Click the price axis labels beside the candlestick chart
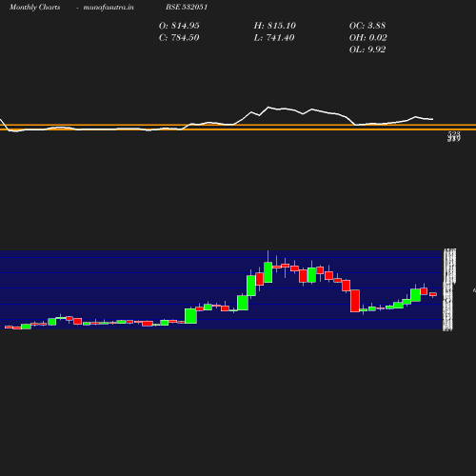476x476 pixels. 449,289
